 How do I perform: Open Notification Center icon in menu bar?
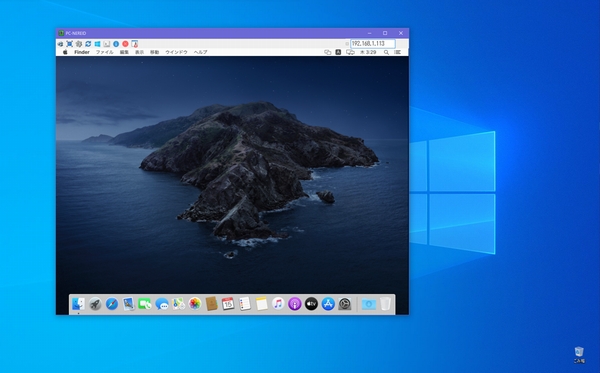coord(398,52)
